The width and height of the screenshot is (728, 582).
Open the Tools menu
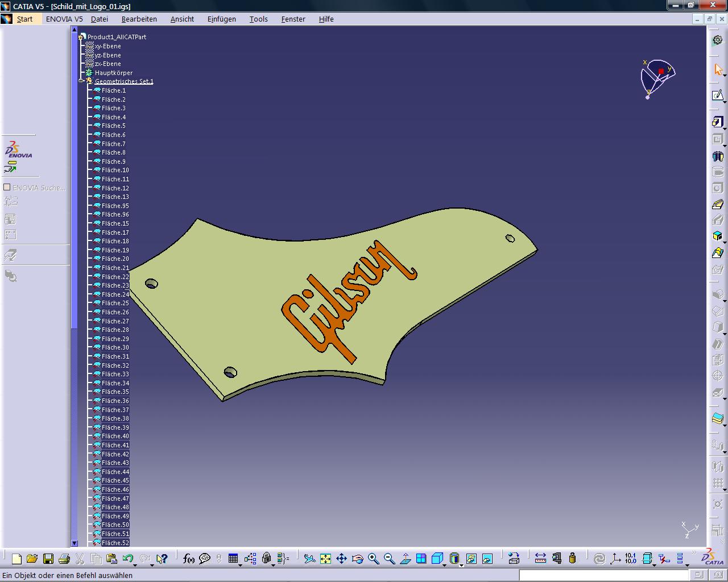tap(259, 19)
